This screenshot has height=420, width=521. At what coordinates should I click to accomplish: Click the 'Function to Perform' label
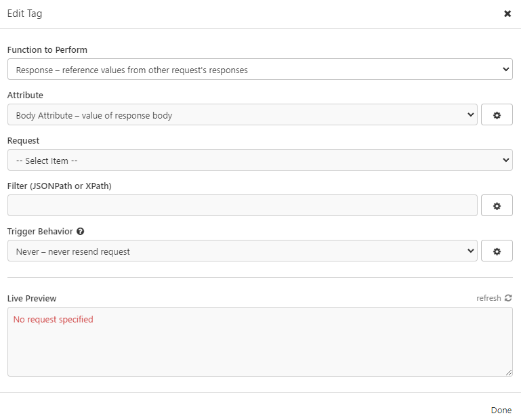click(47, 50)
